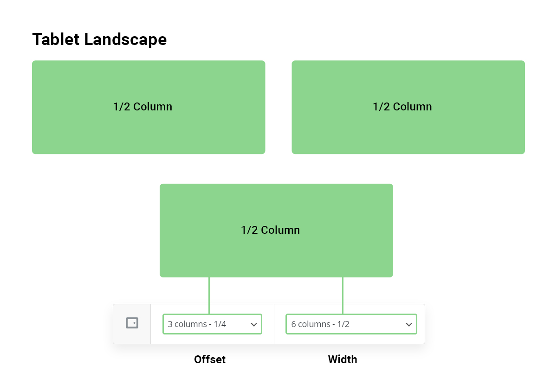Click the chevron arrow in the Width select
The image size is (557, 392).
pyautogui.click(x=409, y=325)
